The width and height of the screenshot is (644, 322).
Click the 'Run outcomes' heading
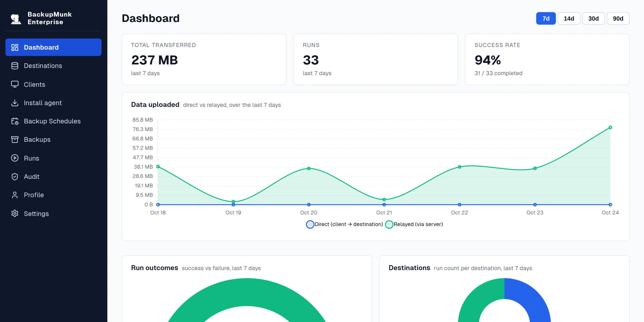(154, 268)
